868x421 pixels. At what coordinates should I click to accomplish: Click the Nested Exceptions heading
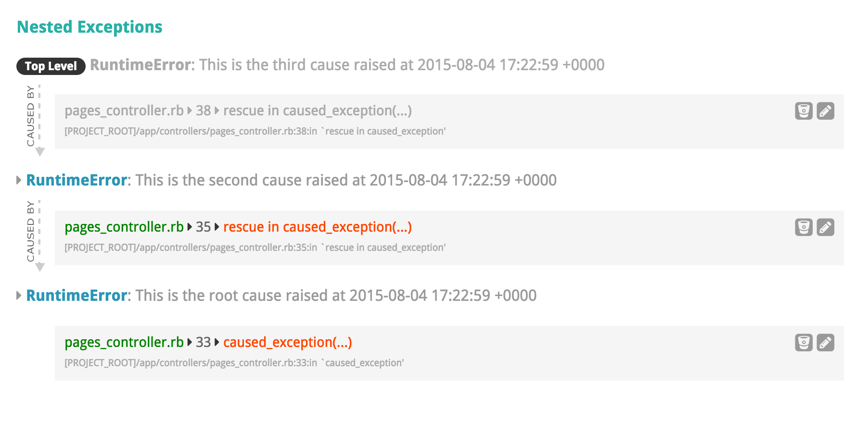point(89,27)
